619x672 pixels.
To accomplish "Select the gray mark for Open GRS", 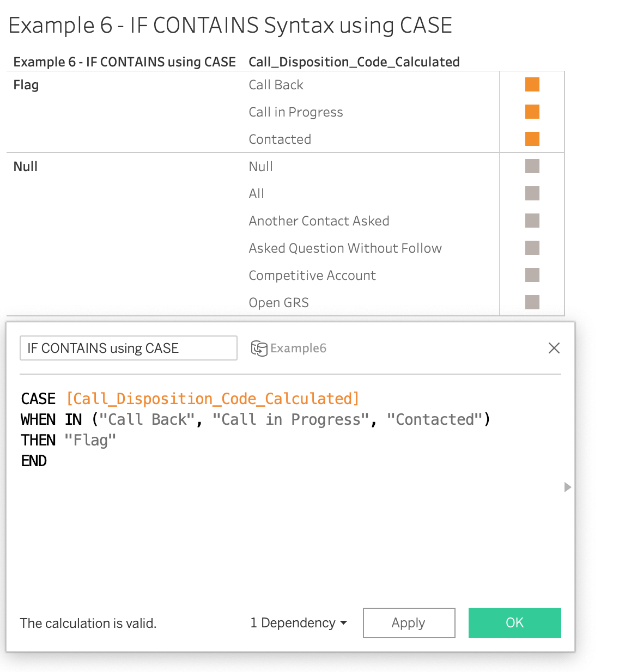I will (x=532, y=302).
